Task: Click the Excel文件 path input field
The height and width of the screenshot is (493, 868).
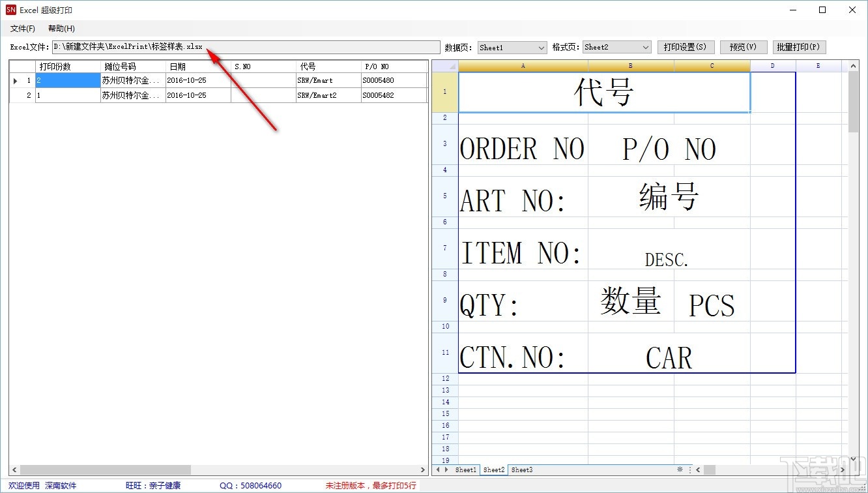Action: click(246, 47)
